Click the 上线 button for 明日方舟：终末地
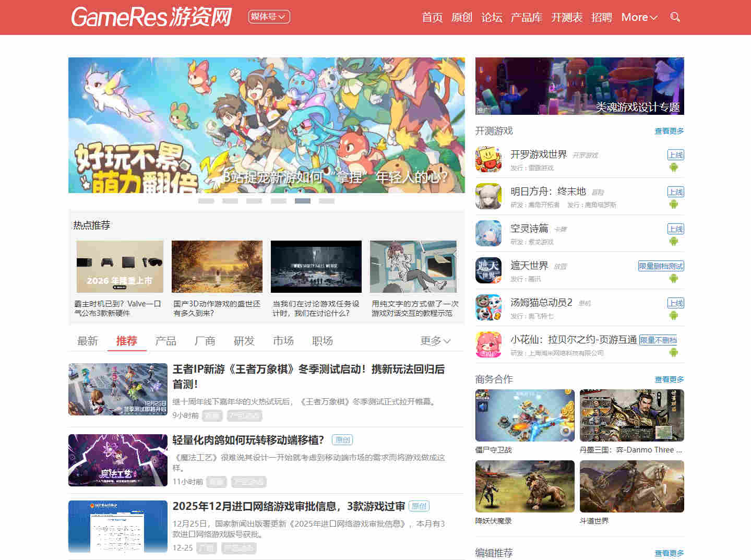The height and width of the screenshot is (560, 751). 676,192
